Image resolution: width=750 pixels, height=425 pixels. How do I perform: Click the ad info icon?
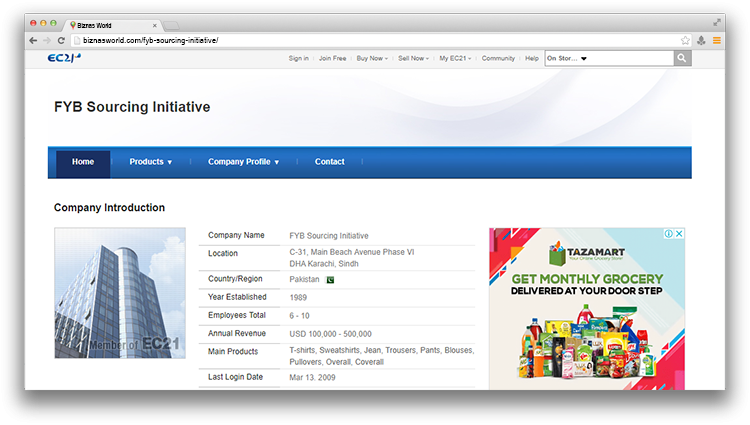(669, 234)
